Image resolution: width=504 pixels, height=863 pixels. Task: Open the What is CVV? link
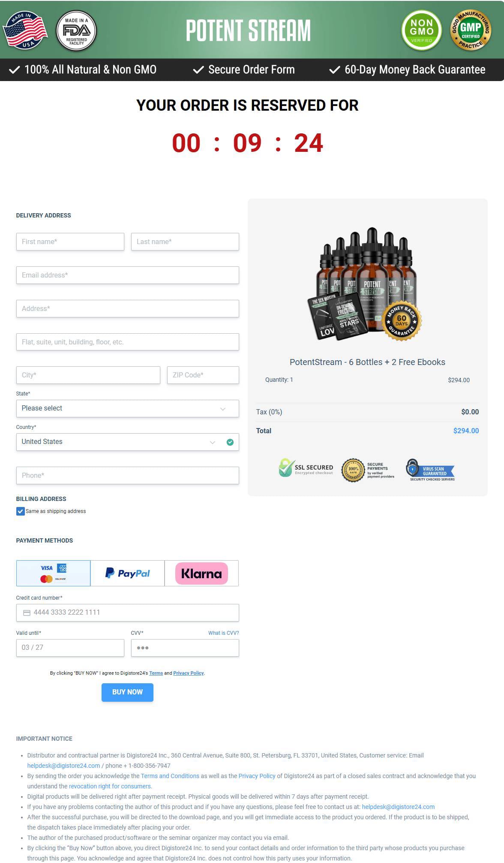pos(223,633)
